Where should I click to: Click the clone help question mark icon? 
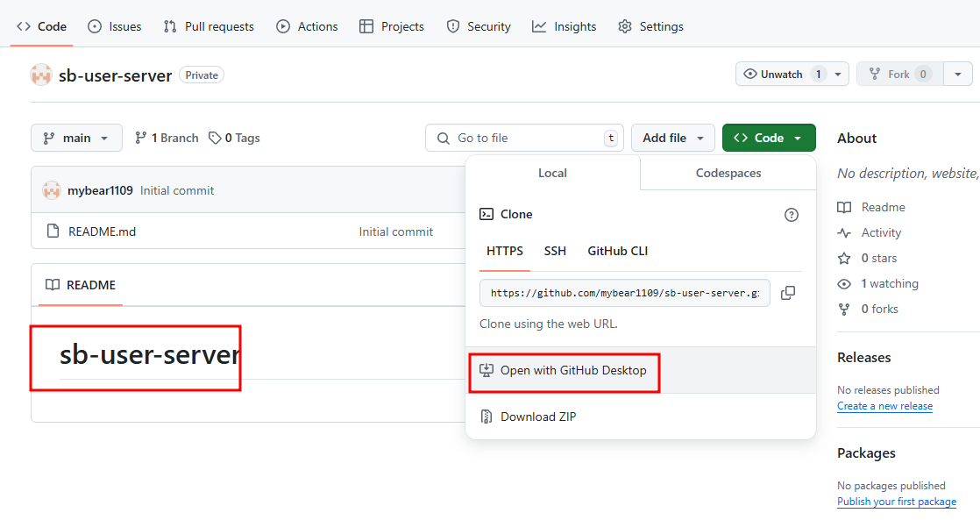[792, 215]
